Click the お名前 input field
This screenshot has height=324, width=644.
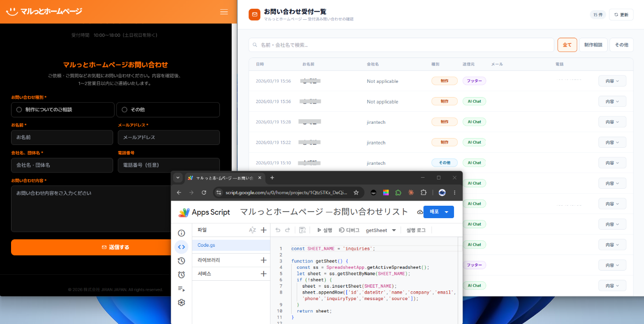62,137
